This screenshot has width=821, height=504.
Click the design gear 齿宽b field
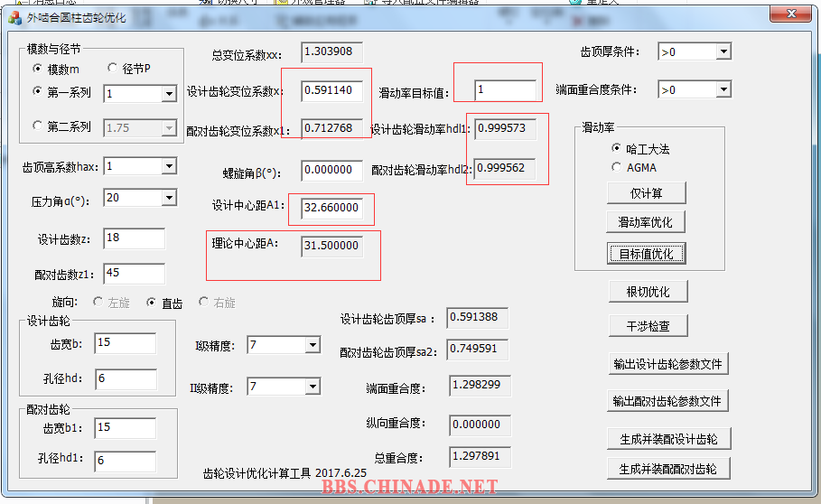126,343
